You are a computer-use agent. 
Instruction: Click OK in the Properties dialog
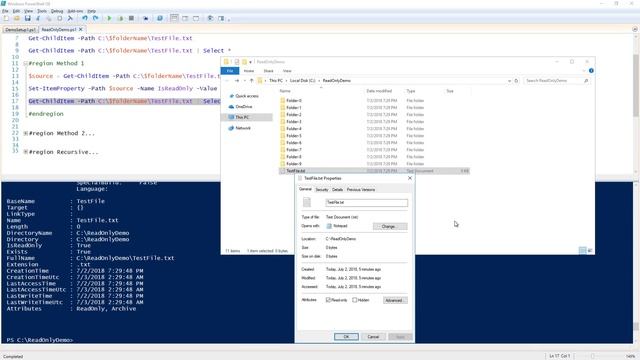click(346, 337)
